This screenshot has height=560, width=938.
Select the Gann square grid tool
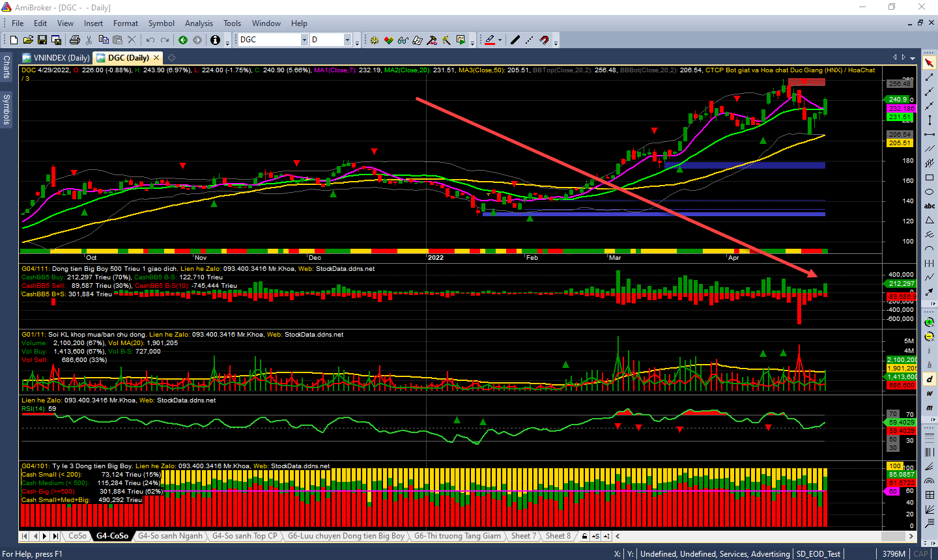(x=930, y=495)
